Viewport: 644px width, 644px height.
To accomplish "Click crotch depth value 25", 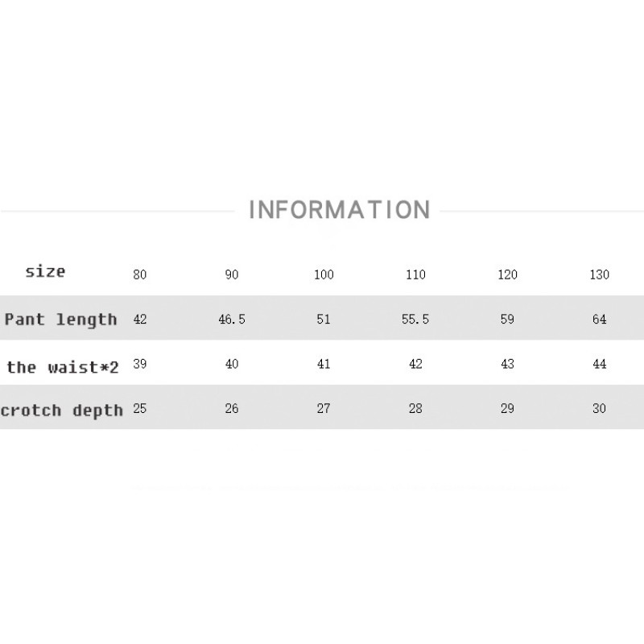I will (140, 408).
